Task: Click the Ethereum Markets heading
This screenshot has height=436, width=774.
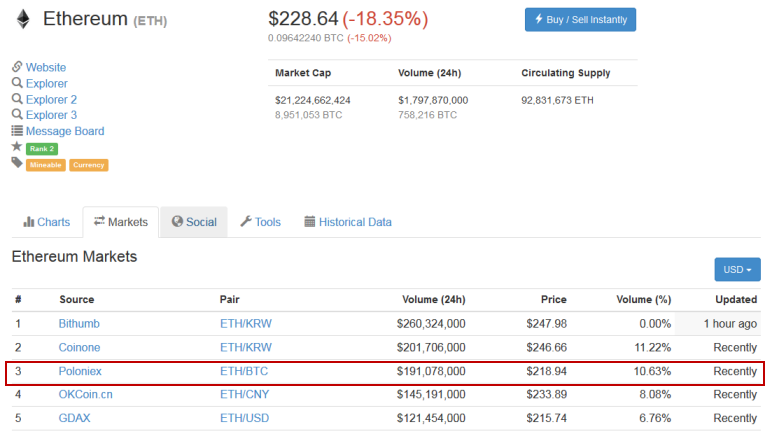Action: coord(74,257)
